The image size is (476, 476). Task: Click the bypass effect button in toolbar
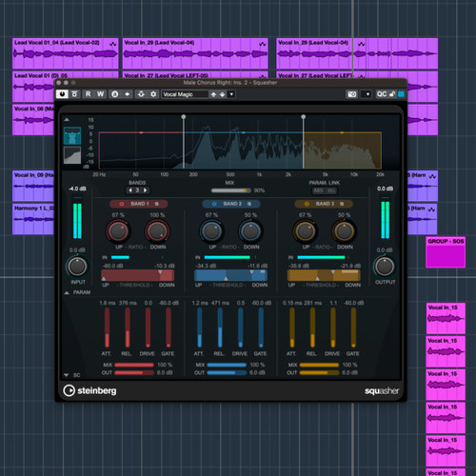[x=74, y=94]
